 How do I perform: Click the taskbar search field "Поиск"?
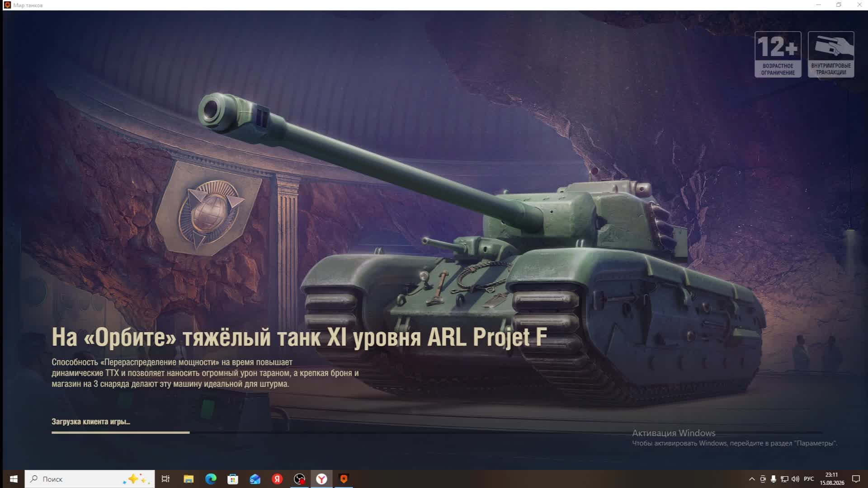[90, 479]
